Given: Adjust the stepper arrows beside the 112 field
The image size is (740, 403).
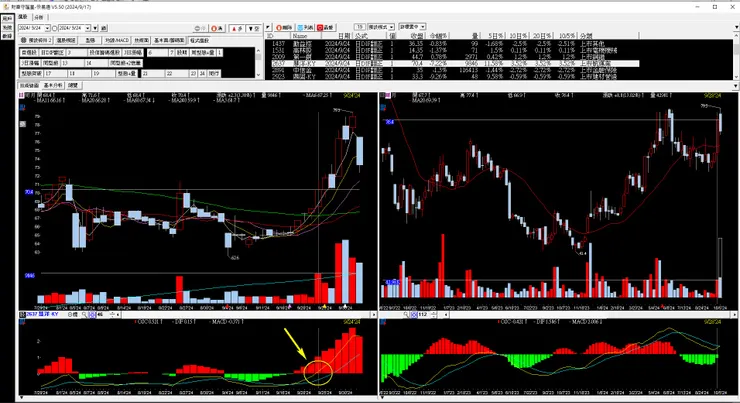Looking at the screenshot, I should tap(434, 314).
